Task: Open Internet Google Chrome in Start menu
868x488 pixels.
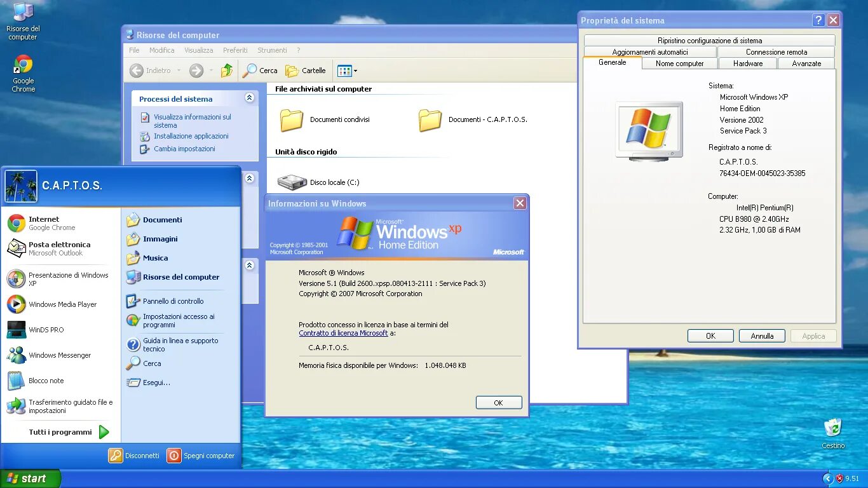Action: tap(60, 223)
